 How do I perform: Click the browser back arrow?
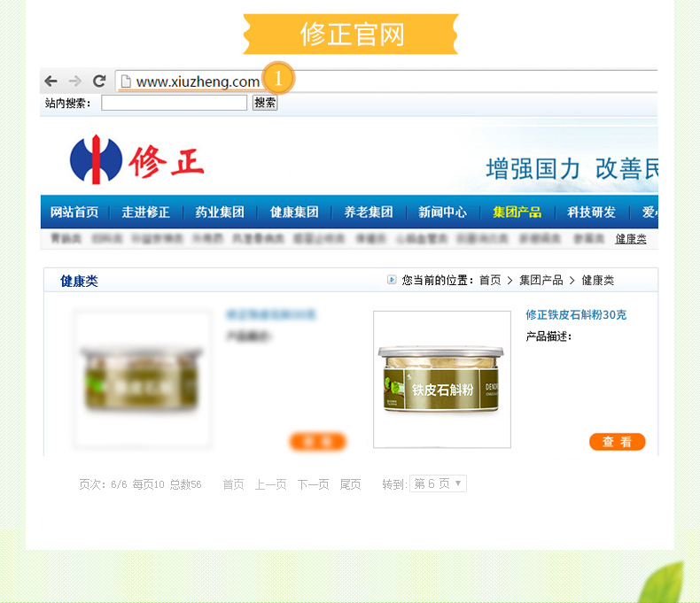[x=51, y=81]
